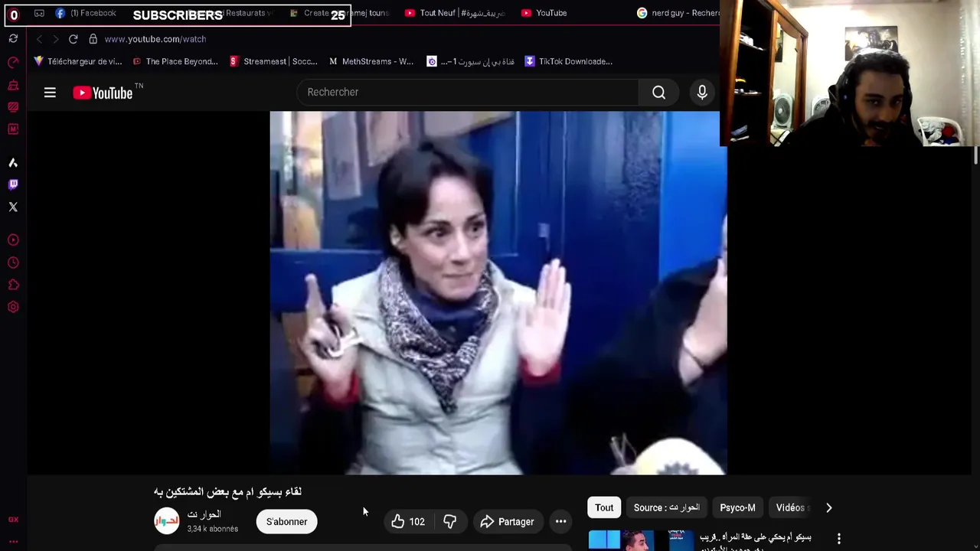Focus the Rechercher search field

(x=468, y=93)
